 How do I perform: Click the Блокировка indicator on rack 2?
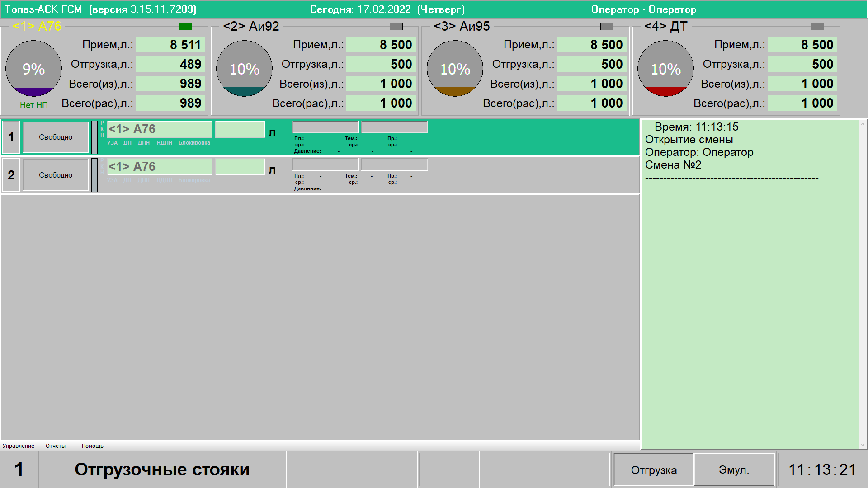click(x=194, y=180)
